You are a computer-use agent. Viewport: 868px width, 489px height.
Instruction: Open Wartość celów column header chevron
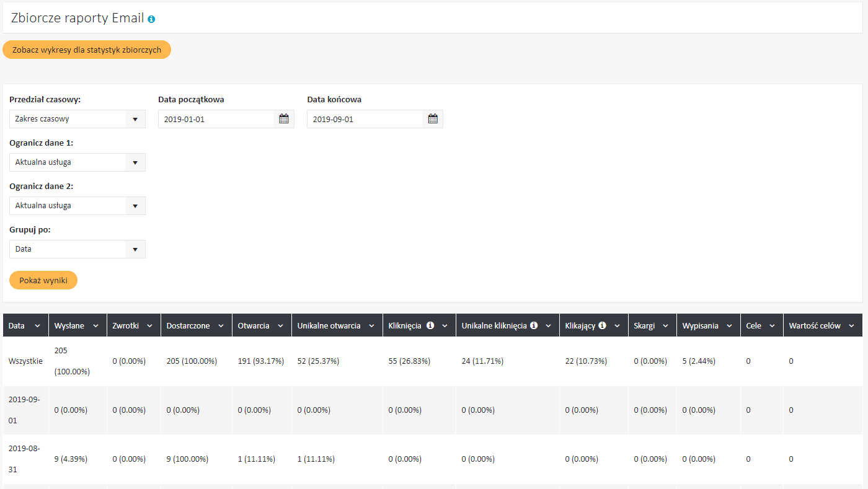(x=851, y=326)
